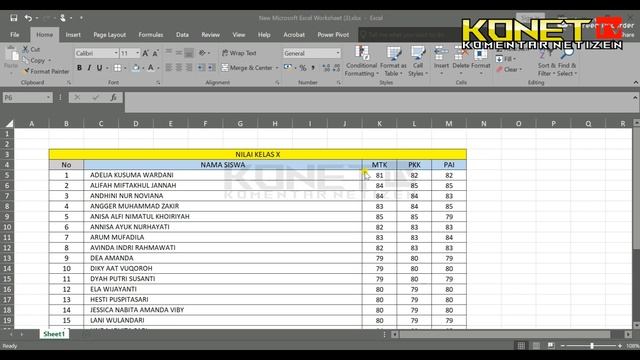
Task: Open the File tab
Action: 15,35
